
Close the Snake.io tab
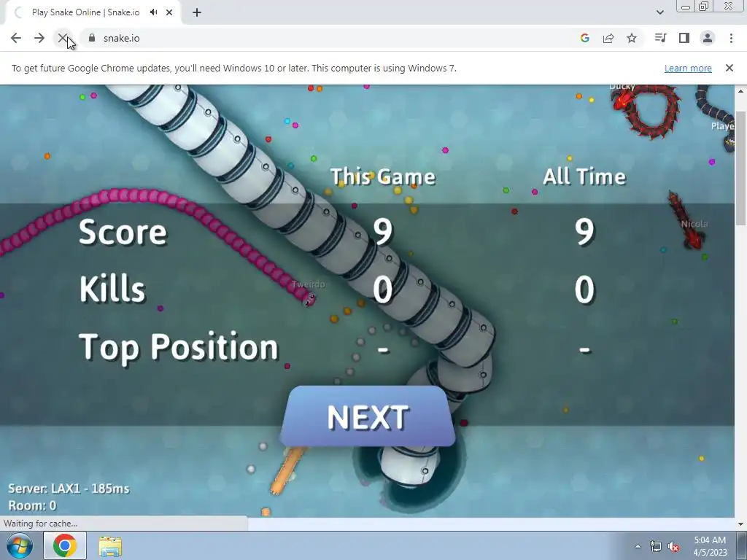click(x=169, y=12)
